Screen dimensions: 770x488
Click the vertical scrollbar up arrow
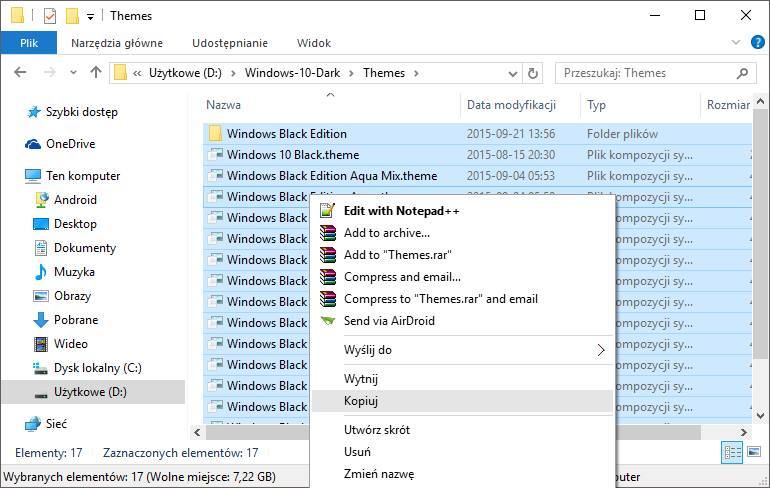click(760, 102)
